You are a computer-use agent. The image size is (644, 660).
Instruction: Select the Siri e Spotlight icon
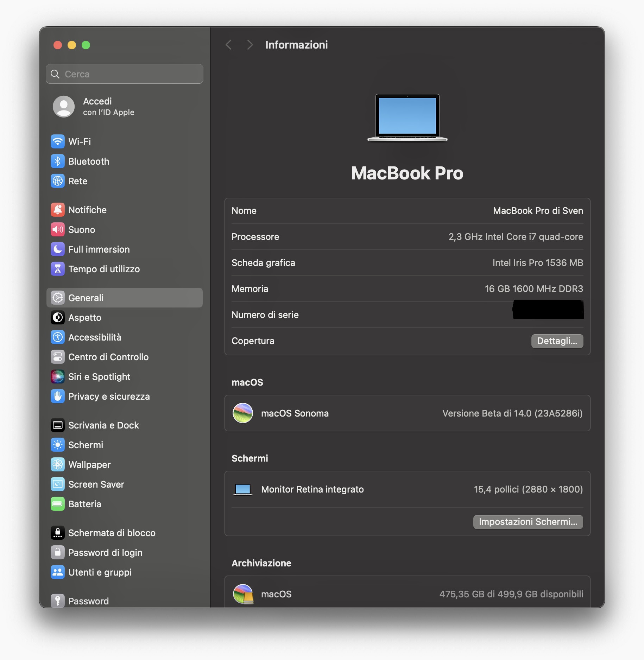pyautogui.click(x=58, y=376)
